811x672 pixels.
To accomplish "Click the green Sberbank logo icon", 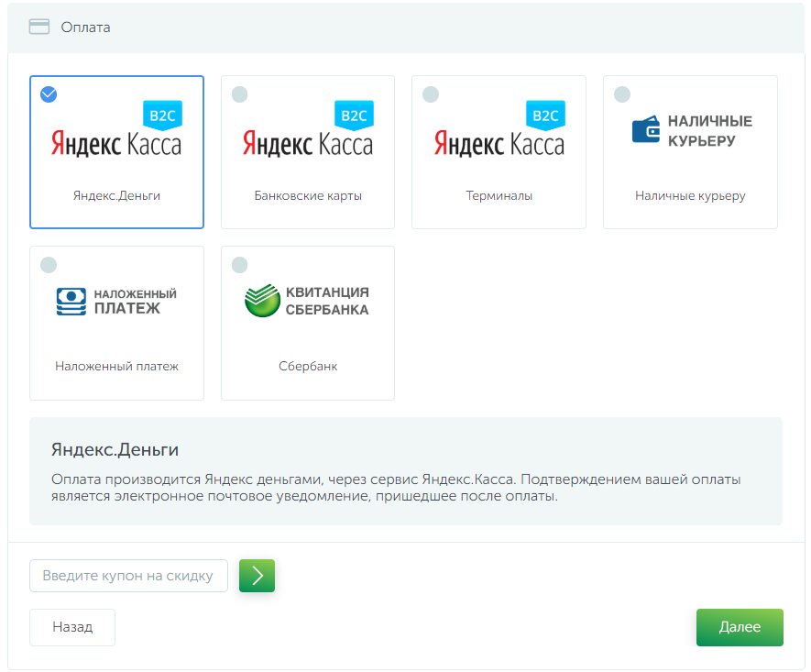I will click(x=262, y=300).
